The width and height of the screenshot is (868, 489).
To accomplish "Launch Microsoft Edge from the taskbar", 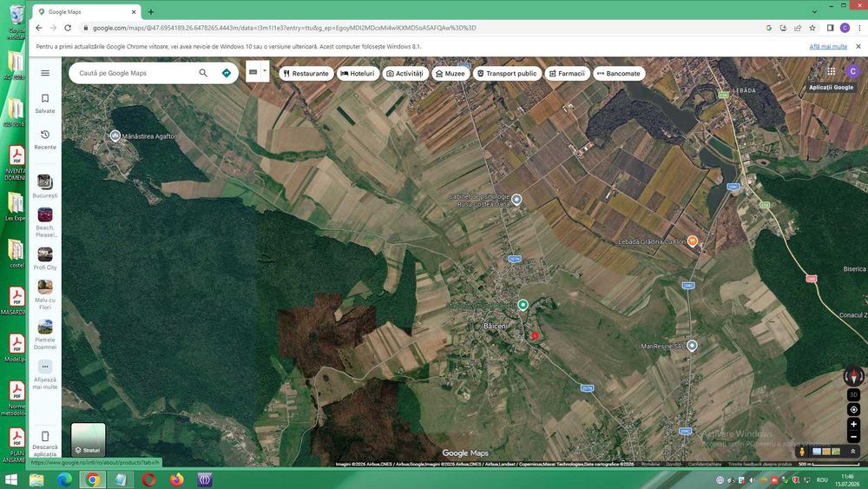I will pos(65,479).
